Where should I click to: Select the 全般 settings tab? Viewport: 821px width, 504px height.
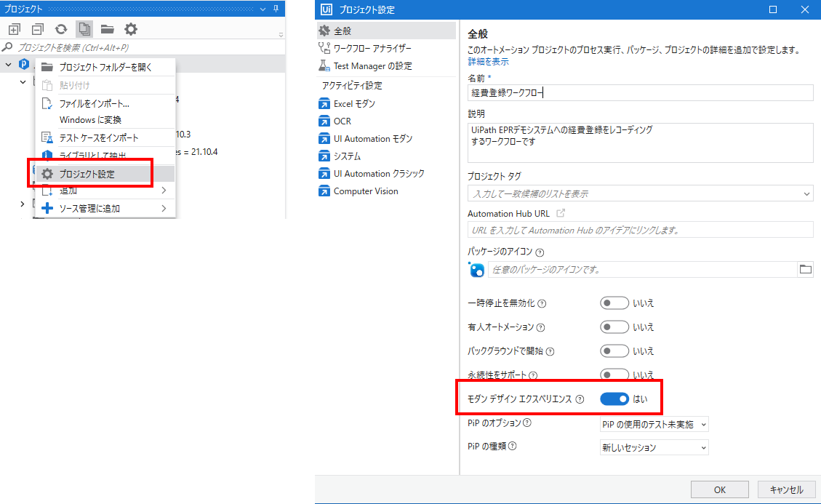point(386,31)
